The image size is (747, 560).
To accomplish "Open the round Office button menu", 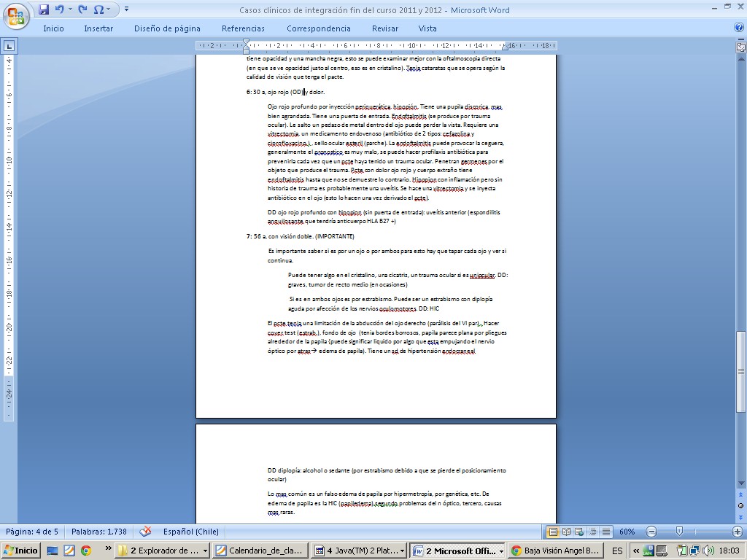I will click(x=16, y=15).
